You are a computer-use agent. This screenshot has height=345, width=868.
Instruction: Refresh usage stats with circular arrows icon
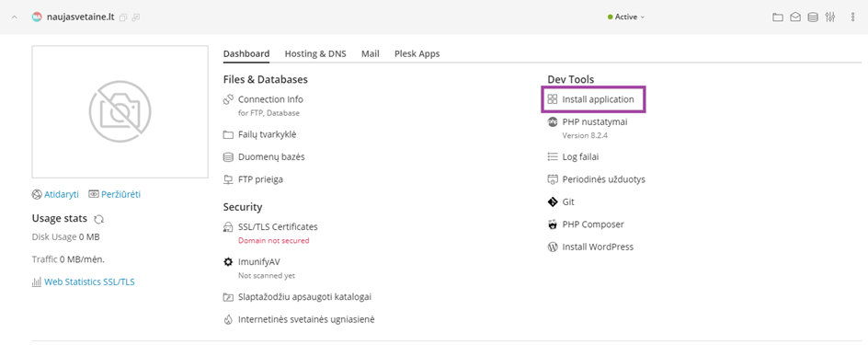[98, 219]
